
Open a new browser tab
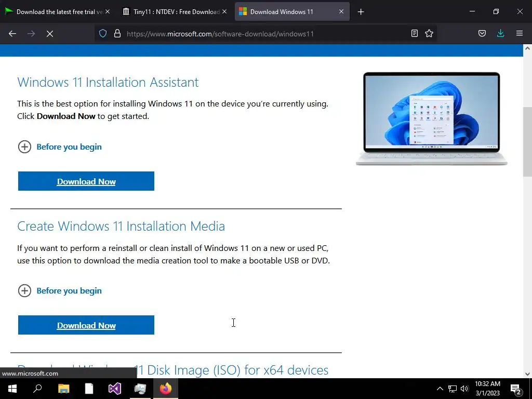pyautogui.click(x=361, y=12)
